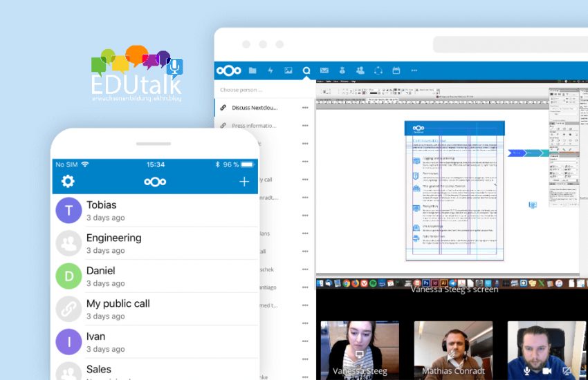The height and width of the screenshot is (380, 588).
Task: Open Chrome in the shared-screen dock
Action: [x=347, y=283]
